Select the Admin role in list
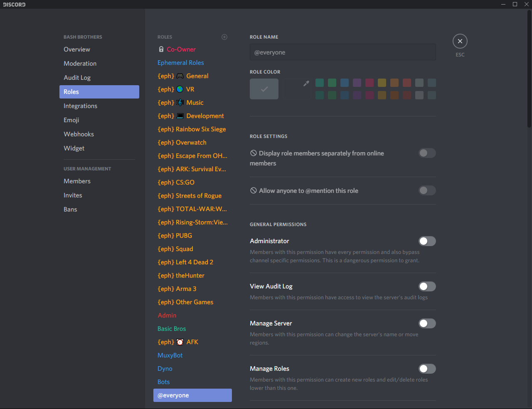 coord(167,315)
